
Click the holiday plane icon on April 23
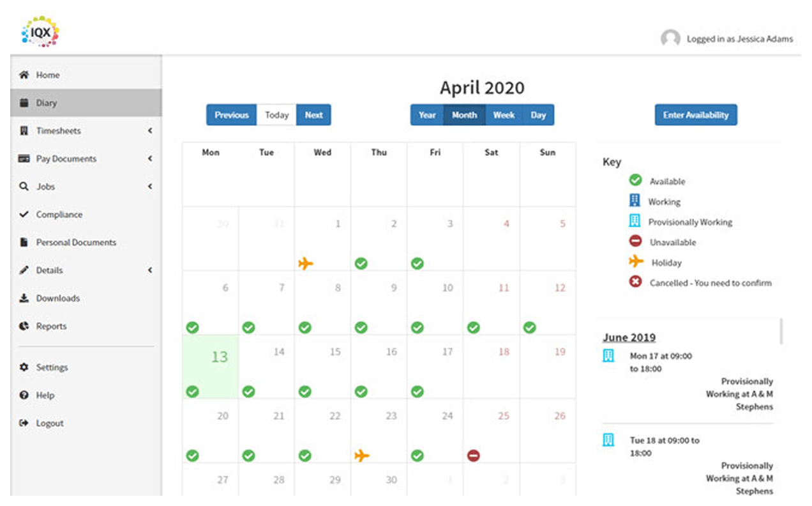361,456
